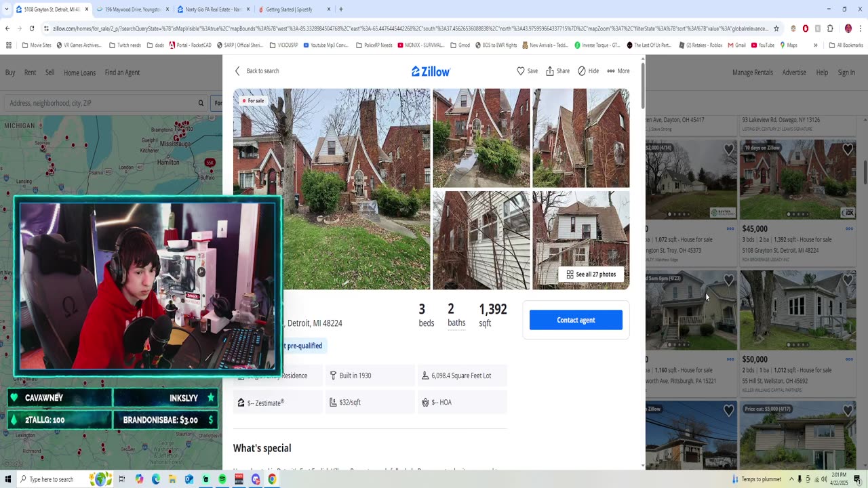Open the Sell menu
Screen dimensions: 868x488
50,73
